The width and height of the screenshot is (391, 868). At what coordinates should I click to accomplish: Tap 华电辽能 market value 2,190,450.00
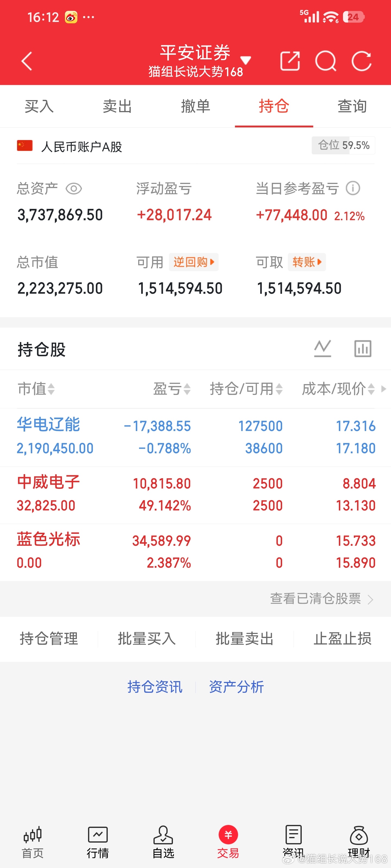(55, 448)
